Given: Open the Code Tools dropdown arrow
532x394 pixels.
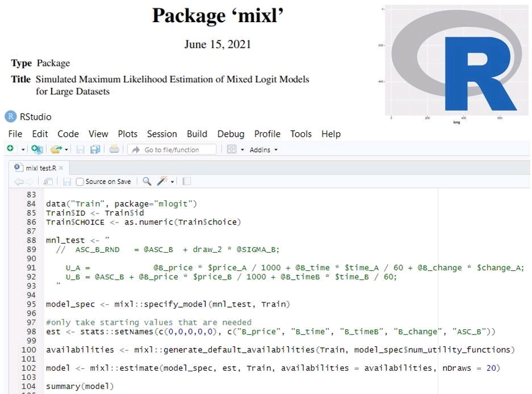Looking at the screenshot, I should [x=173, y=182].
